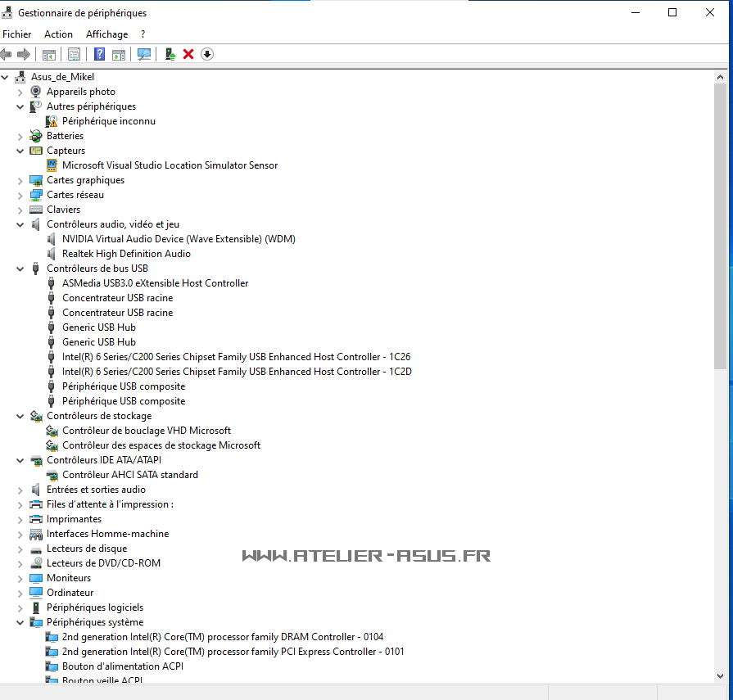Image resolution: width=733 pixels, height=700 pixels.
Task: Click the scan for hardware changes icon
Action: [144, 54]
